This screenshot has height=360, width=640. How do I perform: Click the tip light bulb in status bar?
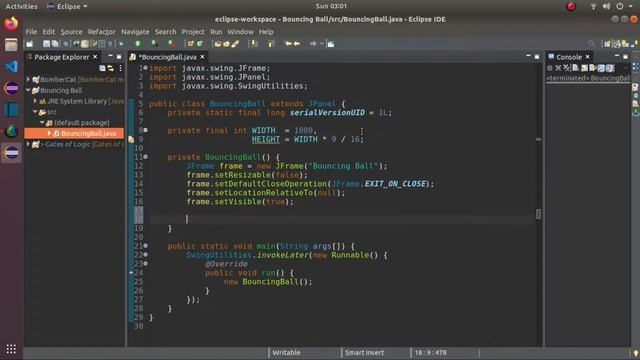click(x=636, y=353)
